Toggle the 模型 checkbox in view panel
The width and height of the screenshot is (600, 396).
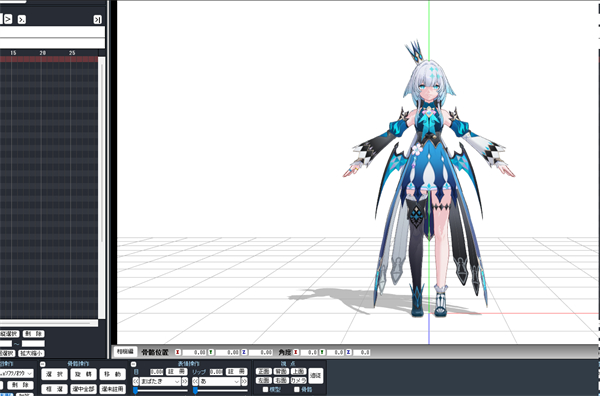[x=265, y=389]
